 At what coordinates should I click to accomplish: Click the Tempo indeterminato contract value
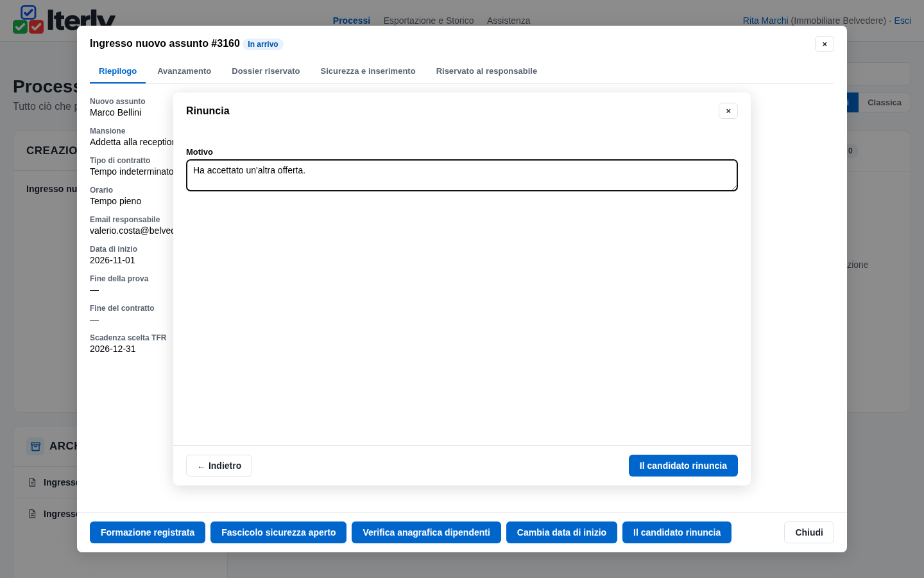(x=132, y=171)
